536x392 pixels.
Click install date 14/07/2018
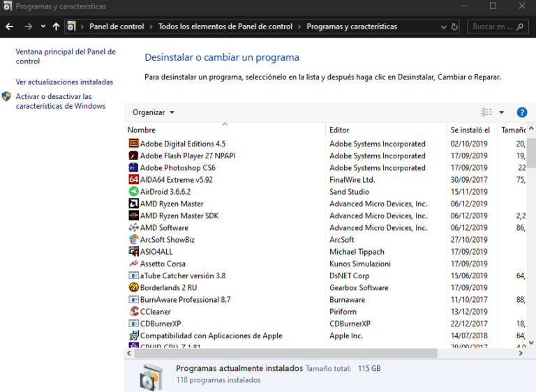coord(469,336)
